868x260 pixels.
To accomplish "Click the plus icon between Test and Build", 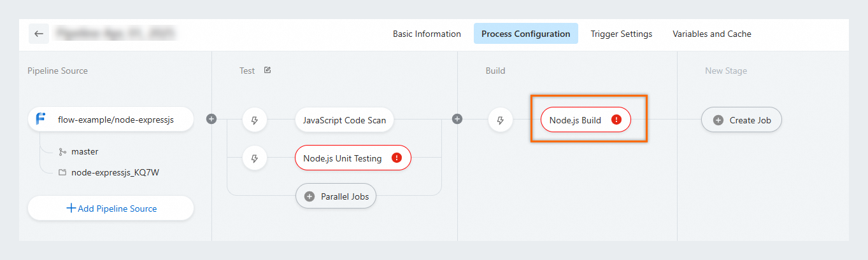I will pyautogui.click(x=457, y=119).
